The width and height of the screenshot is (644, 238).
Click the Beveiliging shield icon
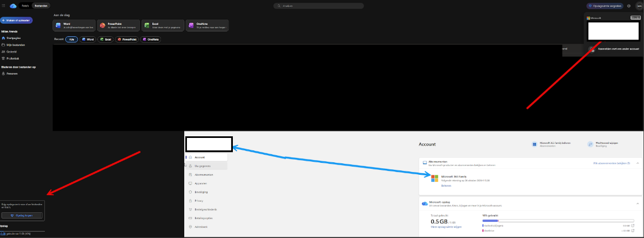[x=190, y=192]
